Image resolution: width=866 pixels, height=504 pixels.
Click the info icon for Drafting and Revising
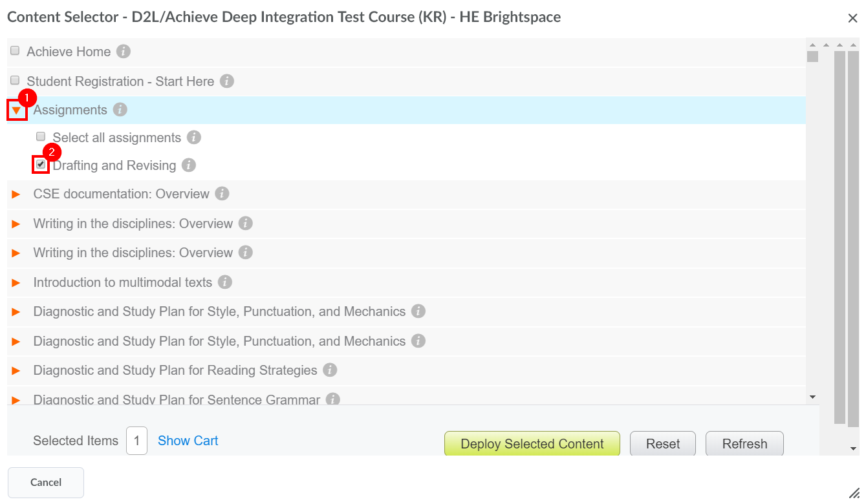pos(188,165)
